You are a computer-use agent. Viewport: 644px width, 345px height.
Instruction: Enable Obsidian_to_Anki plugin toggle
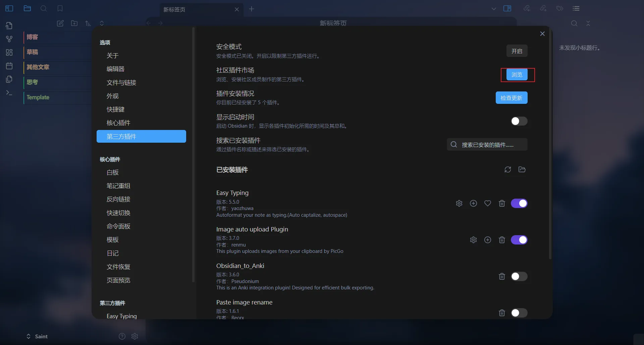click(x=519, y=276)
